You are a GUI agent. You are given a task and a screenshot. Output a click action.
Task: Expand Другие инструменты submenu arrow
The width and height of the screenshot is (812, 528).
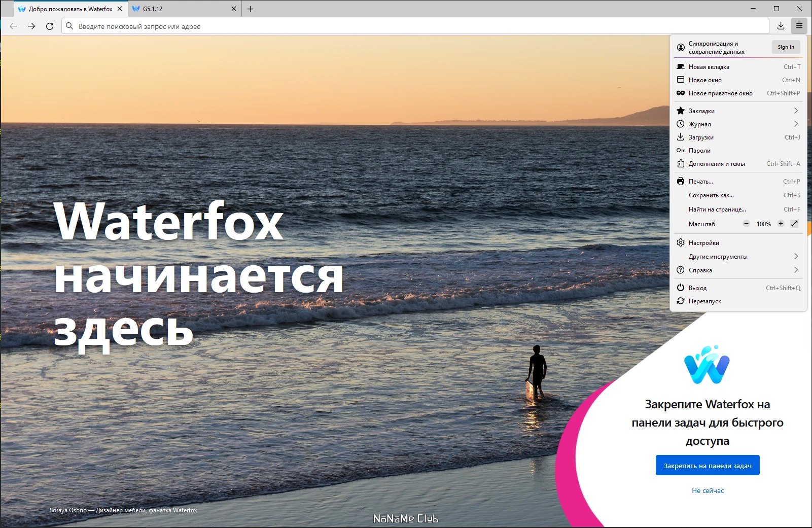tap(796, 256)
